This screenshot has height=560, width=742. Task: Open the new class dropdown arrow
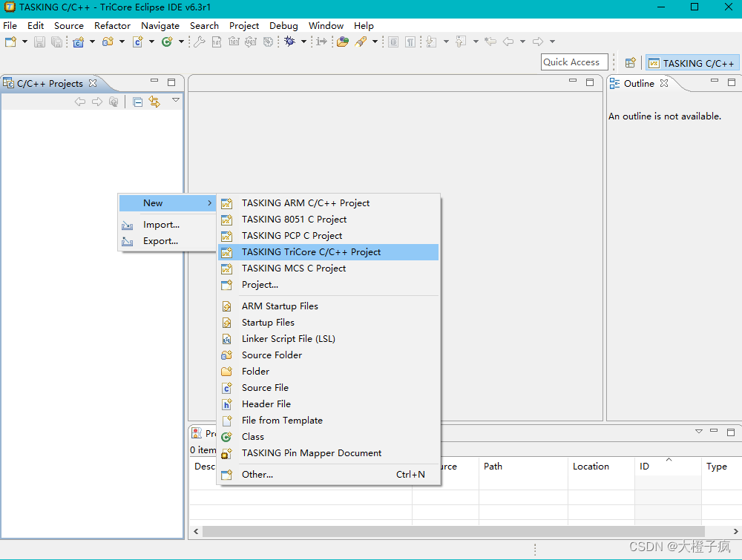coord(181,42)
